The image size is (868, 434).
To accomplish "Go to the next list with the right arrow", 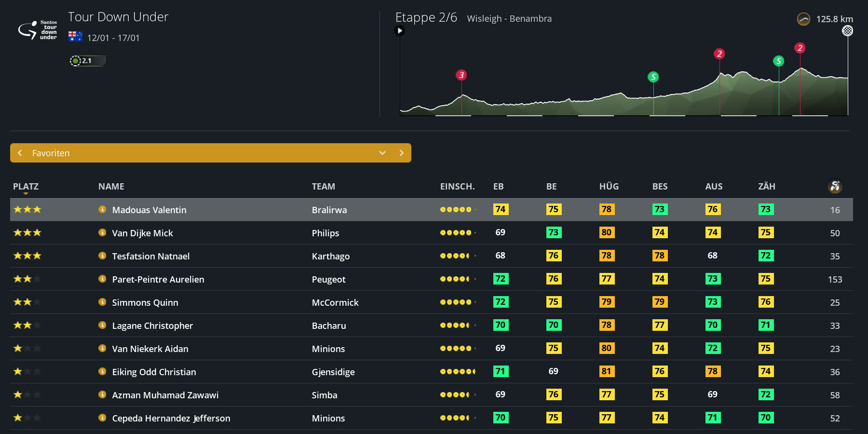I will click(x=401, y=153).
